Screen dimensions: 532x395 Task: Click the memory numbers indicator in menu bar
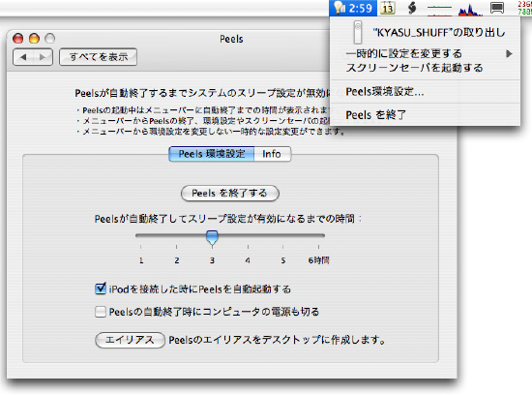tap(524, 8)
